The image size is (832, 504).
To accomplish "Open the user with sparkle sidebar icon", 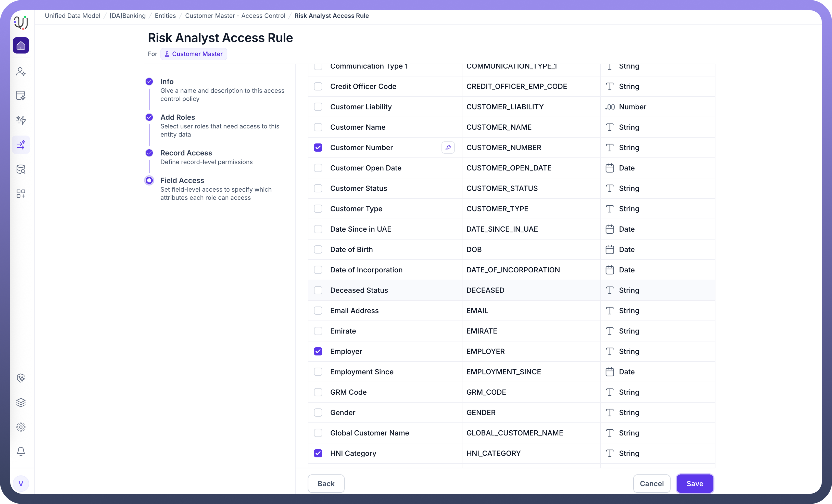I will click(x=21, y=72).
